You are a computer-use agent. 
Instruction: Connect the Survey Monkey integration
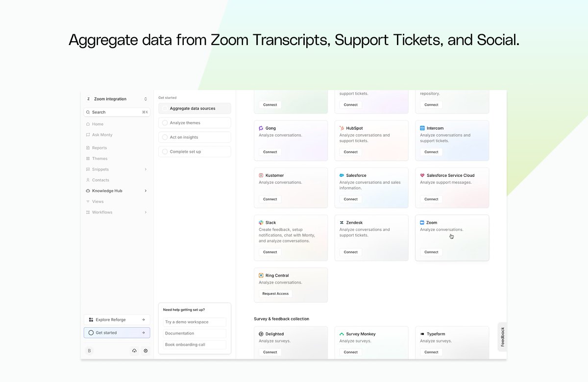point(351,352)
